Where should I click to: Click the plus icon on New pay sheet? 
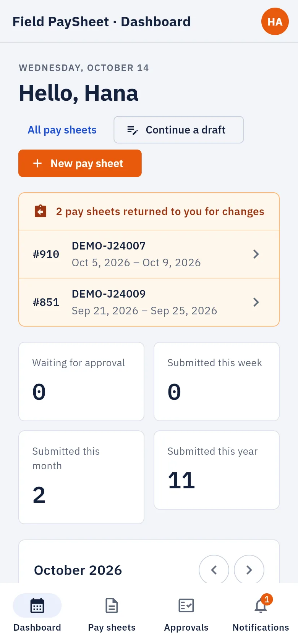point(37,164)
